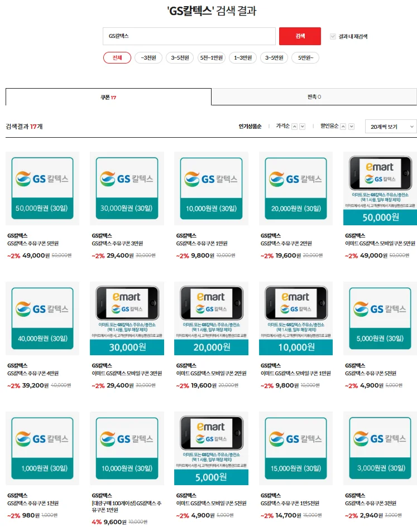Select the ~3천원 price filter

148,57
